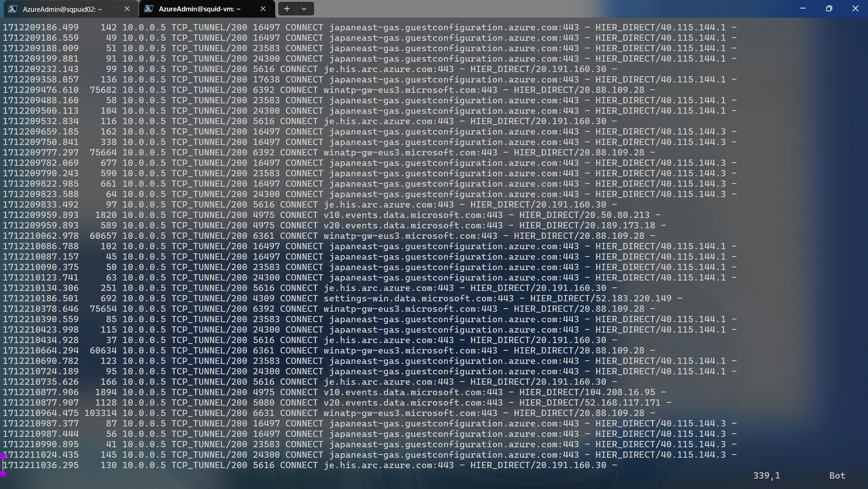This screenshot has height=489, width=868.
Task: Click timestamp 1712209959.893 on the v10.events line
Action: pyautogui.click(x=41, y=215)
